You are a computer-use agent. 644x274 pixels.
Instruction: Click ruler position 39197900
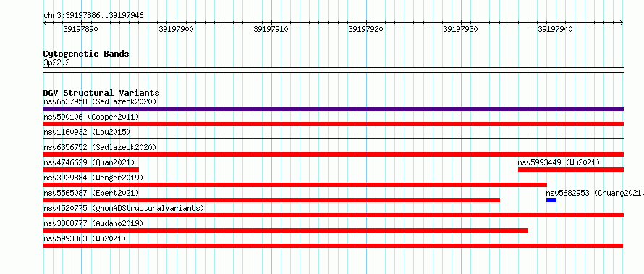click(x=176, y=29)
